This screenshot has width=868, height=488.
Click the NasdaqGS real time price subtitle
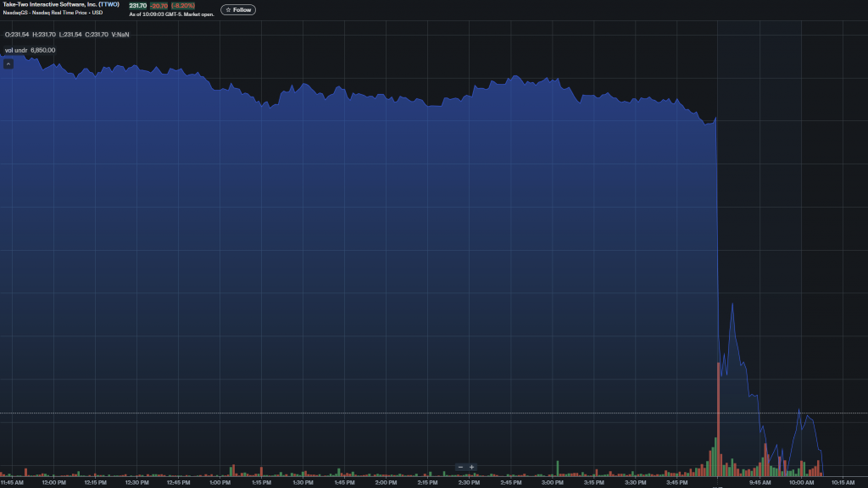(x=53, y=14)
